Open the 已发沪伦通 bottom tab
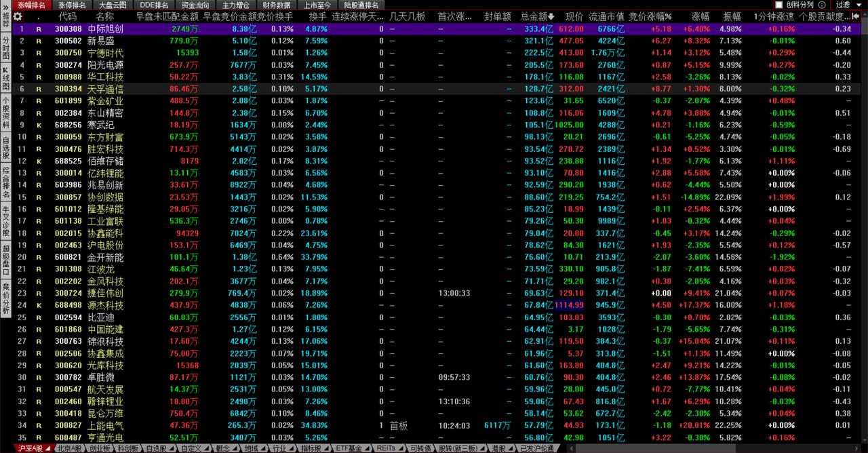Image resolution: width=868 pixels, height=453 pixels. [x=536, y=448]
